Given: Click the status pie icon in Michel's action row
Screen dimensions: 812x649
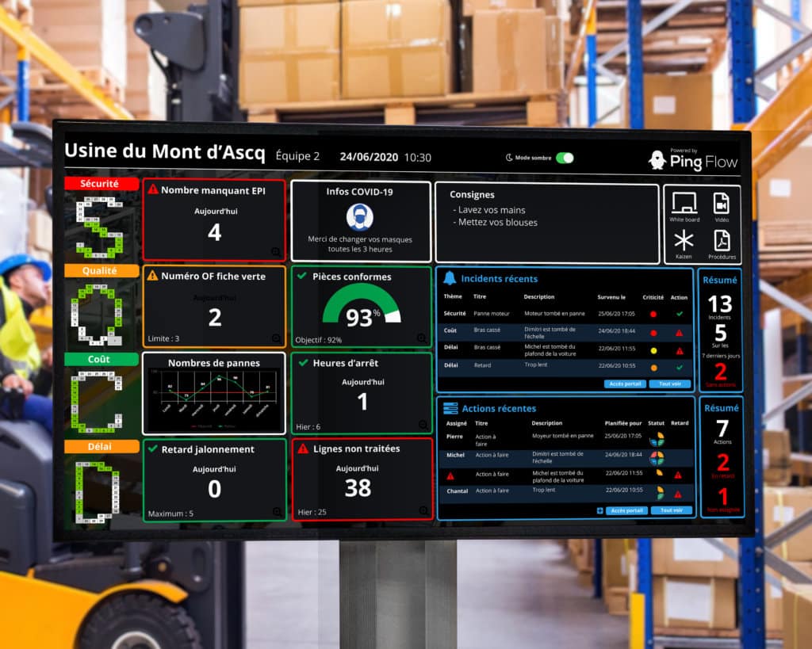Looking at the screenshot, I should [x=657, y=458].
